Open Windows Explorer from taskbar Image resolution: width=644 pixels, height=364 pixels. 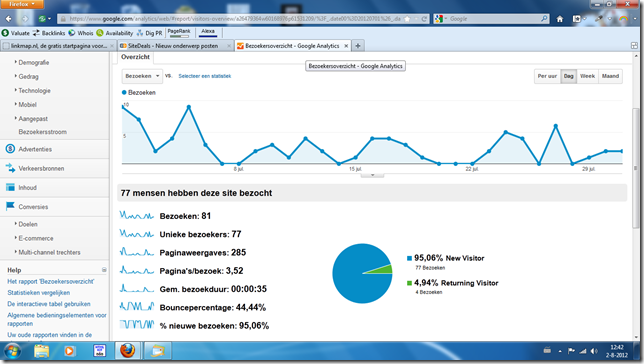click(41, 351)
